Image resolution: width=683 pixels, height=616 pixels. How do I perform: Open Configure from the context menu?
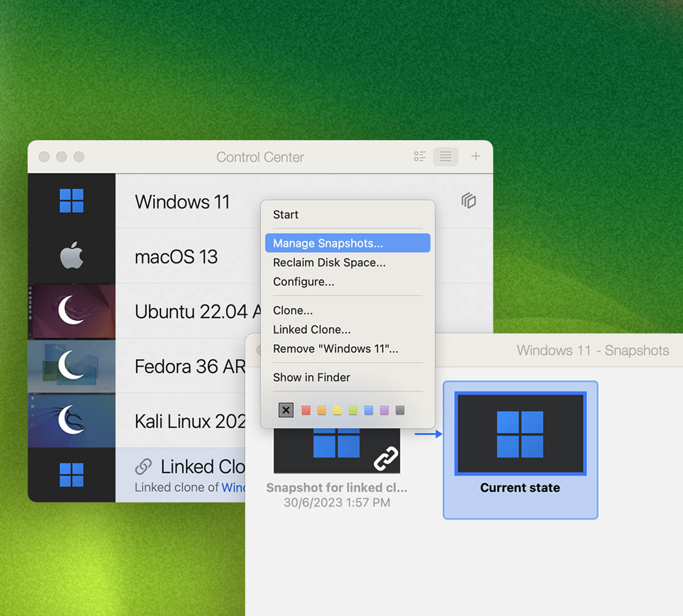tap(303, 282)
